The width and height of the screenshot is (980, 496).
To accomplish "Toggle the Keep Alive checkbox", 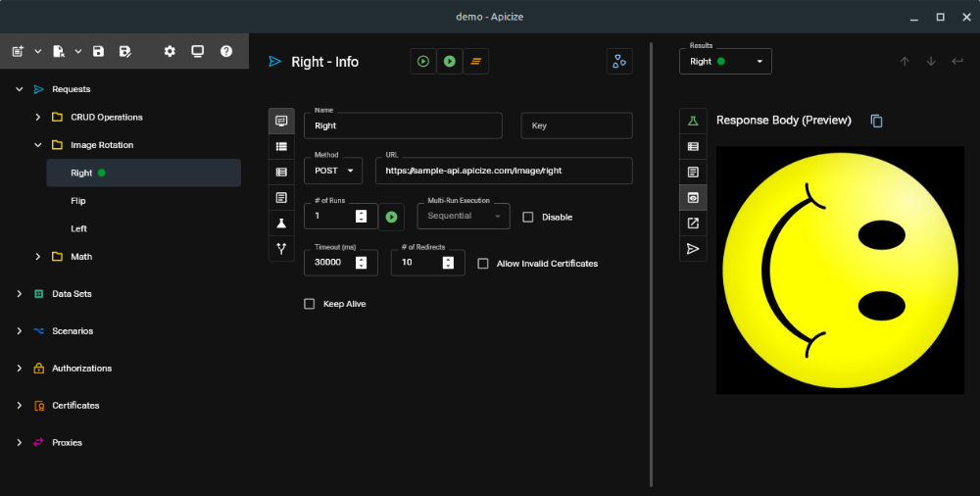I will coord(310,304).
